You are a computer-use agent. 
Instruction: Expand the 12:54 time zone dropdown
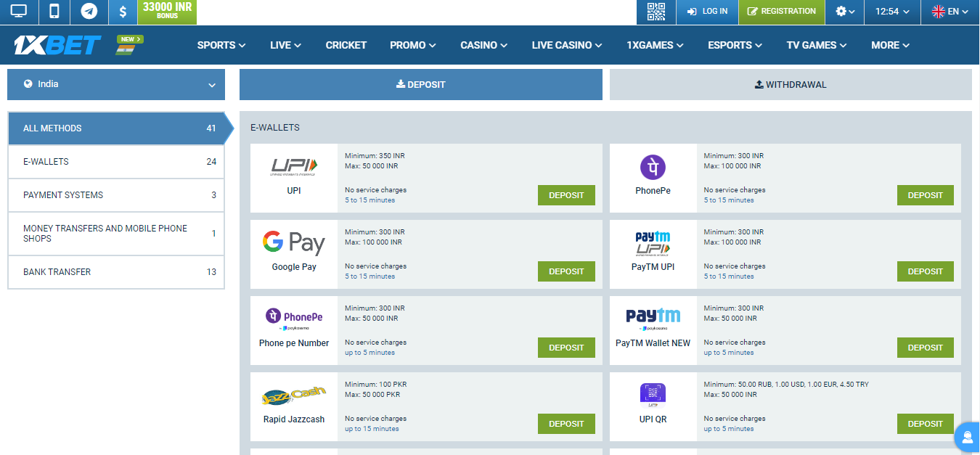[891, 12]
